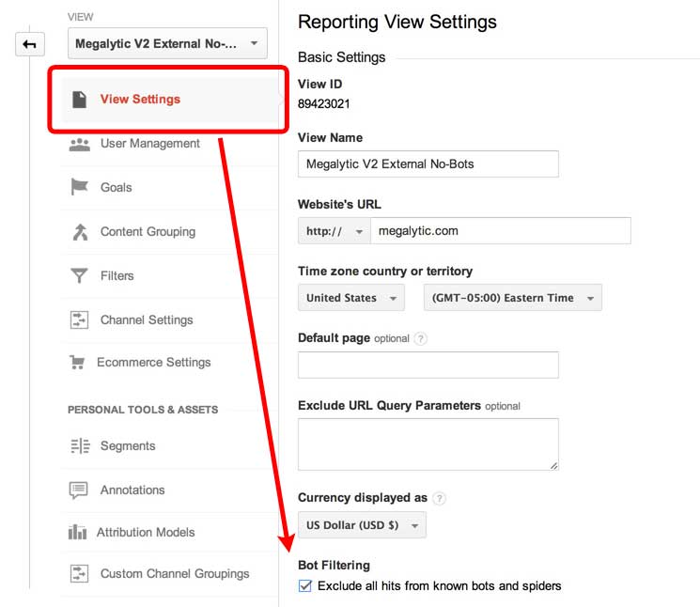This screenshot has height=607, width=700.
Task: Open the US Dollar currency dropdown
Action: coord(361,525)
